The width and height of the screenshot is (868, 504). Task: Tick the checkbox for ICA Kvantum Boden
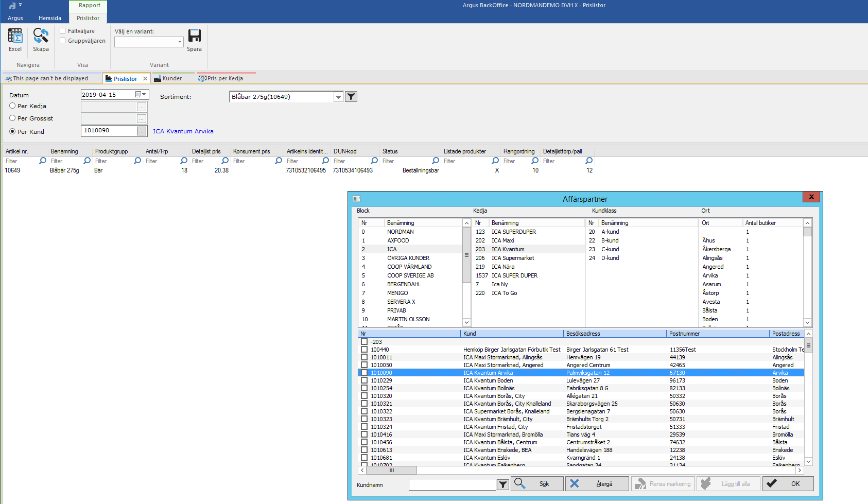pyautogui.click(x=364, y=380)
